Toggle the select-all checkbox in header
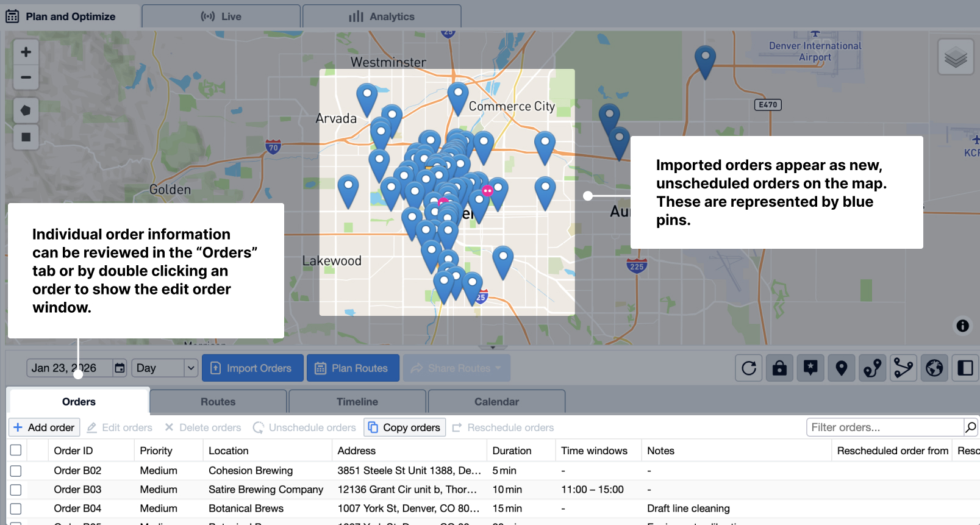 pos(16,450)
